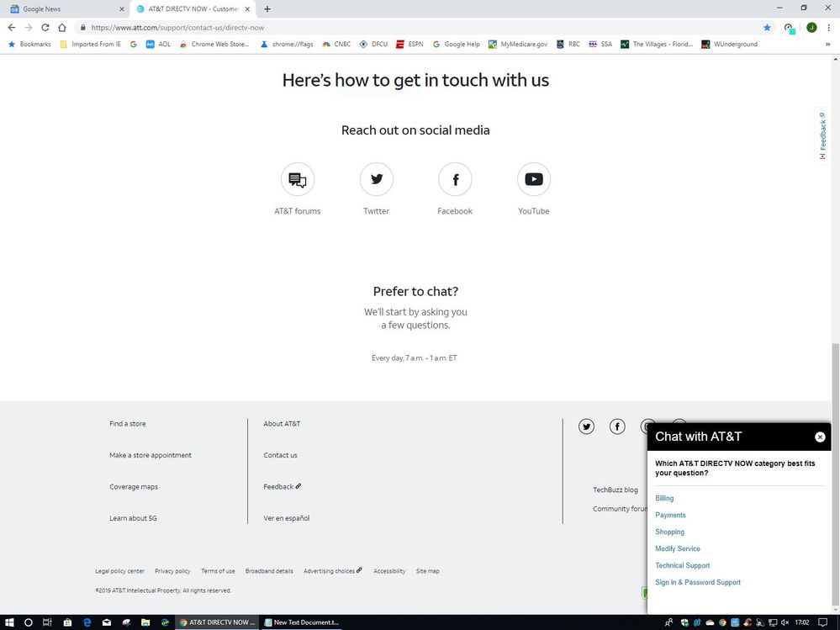Open the Windows Start menu
Screen dimensions: 840x630
coord(9,622)
